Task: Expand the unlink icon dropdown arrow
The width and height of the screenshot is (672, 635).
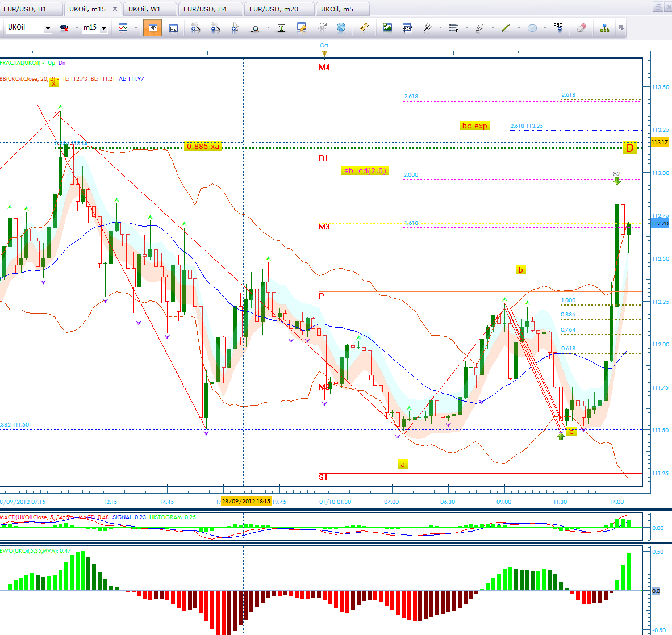Action: coord(77,28)
